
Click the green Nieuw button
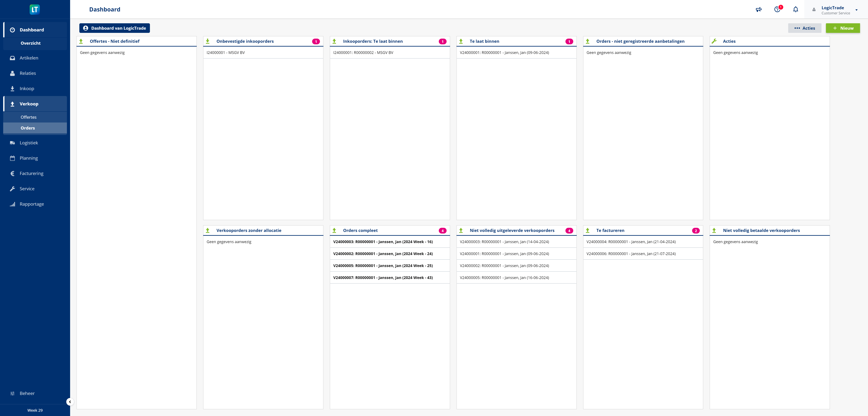(x=843, y=28)
